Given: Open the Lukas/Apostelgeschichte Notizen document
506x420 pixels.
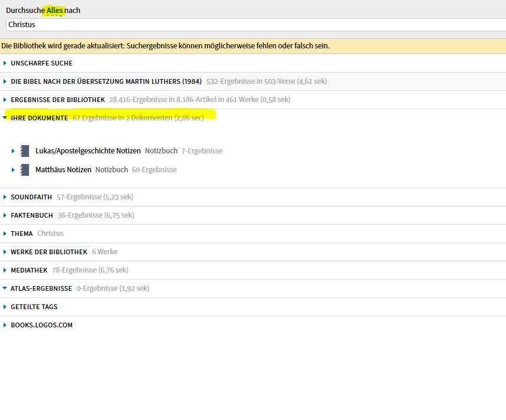Looking at the screenshot, I should pos(88,151).
